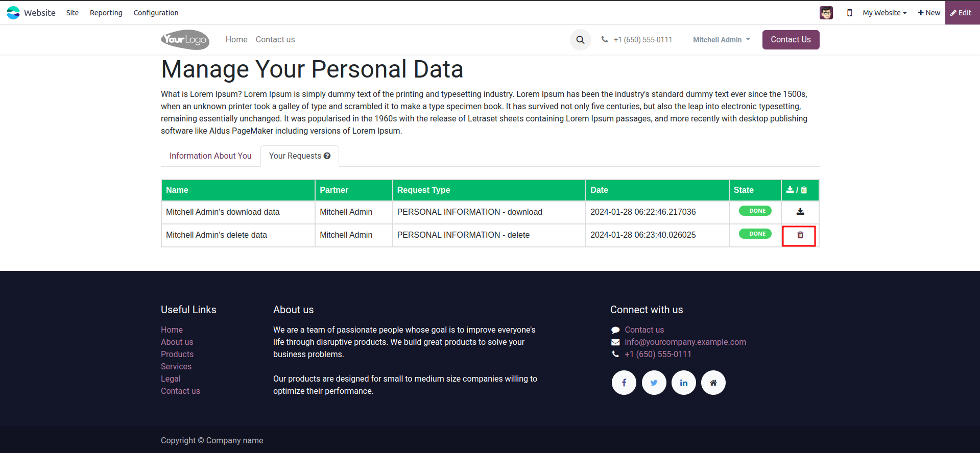Open the footer email address link

tap(685, 342)
